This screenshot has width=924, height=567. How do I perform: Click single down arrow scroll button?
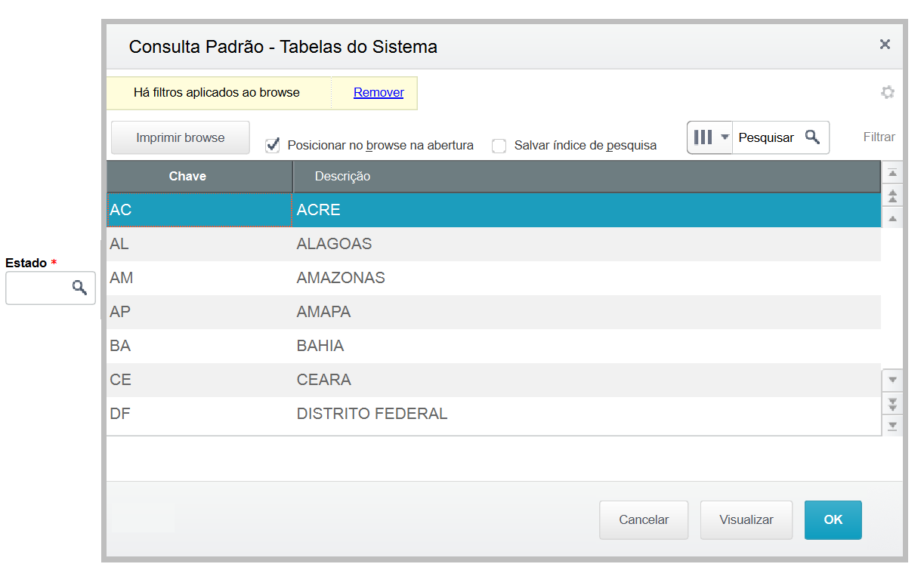tap(892, 380)
